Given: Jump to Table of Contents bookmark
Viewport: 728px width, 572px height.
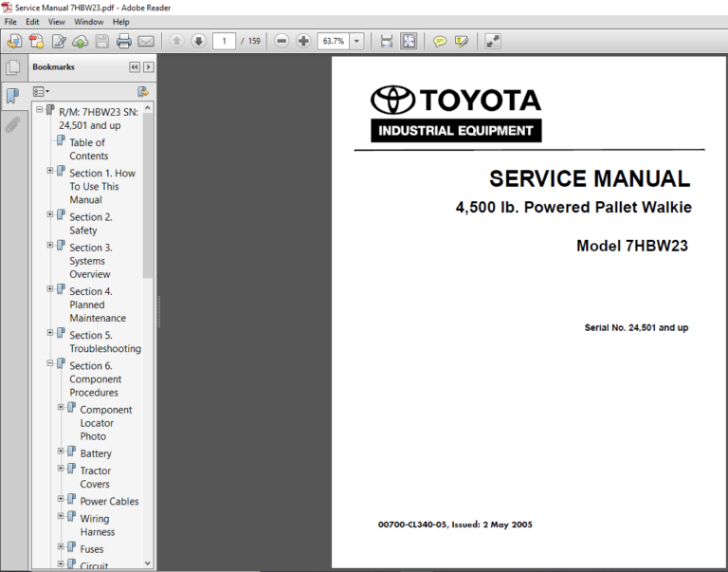Looking at the screenshot, I should click(87, 149).
